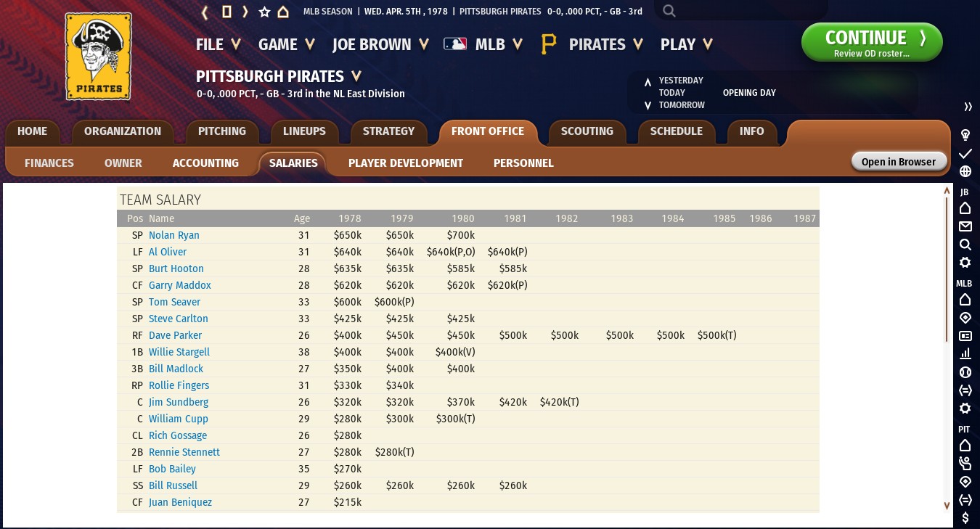Click the back navigation arrow icon

(x=205, y=12)
